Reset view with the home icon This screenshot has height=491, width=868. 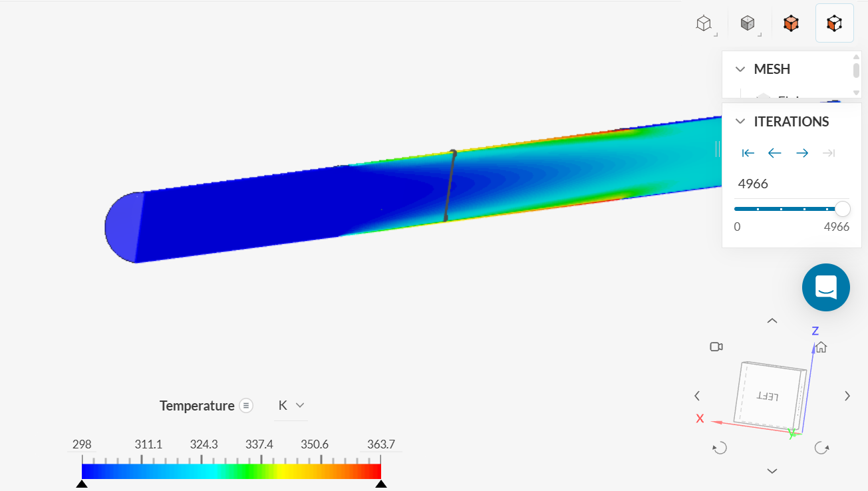821,347
